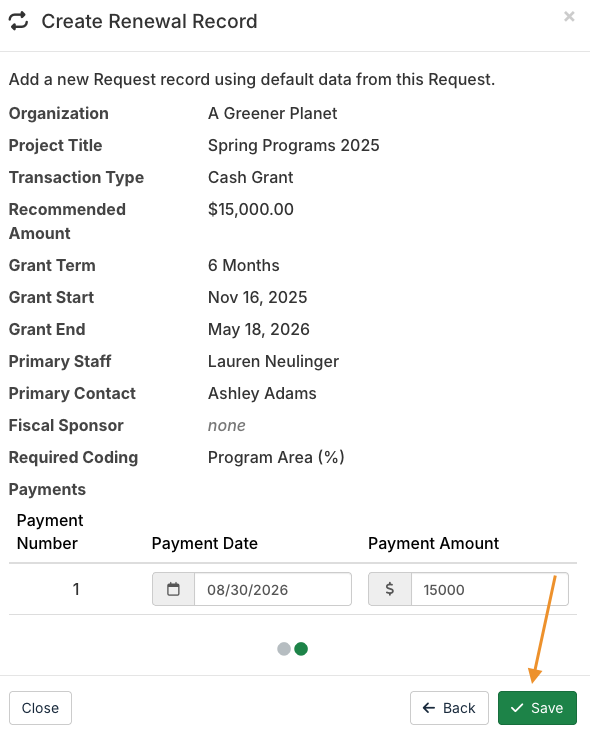590x734 pixels.
Task: Click the Lauren Neulinger primary staff value
Action: [273, 361]
